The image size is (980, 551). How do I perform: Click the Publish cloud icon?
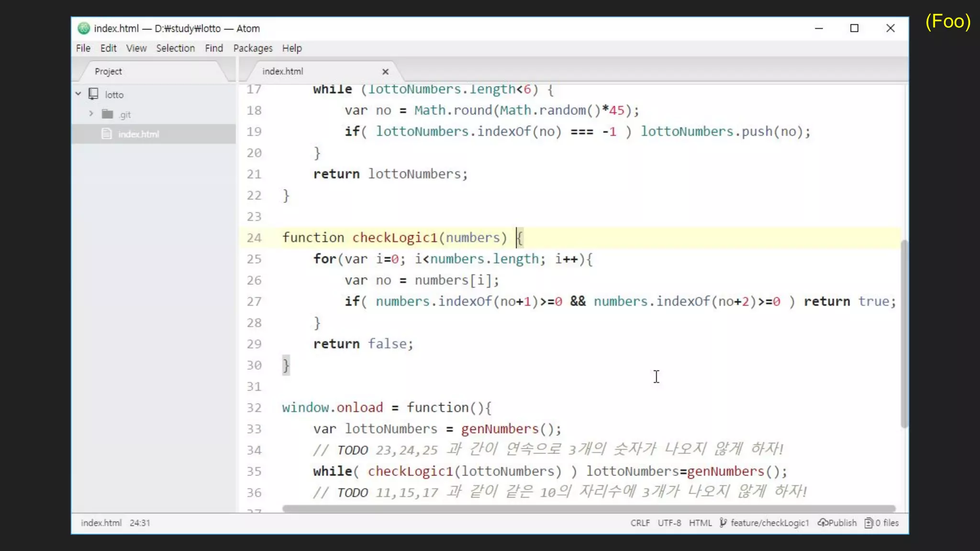[823, 523]
